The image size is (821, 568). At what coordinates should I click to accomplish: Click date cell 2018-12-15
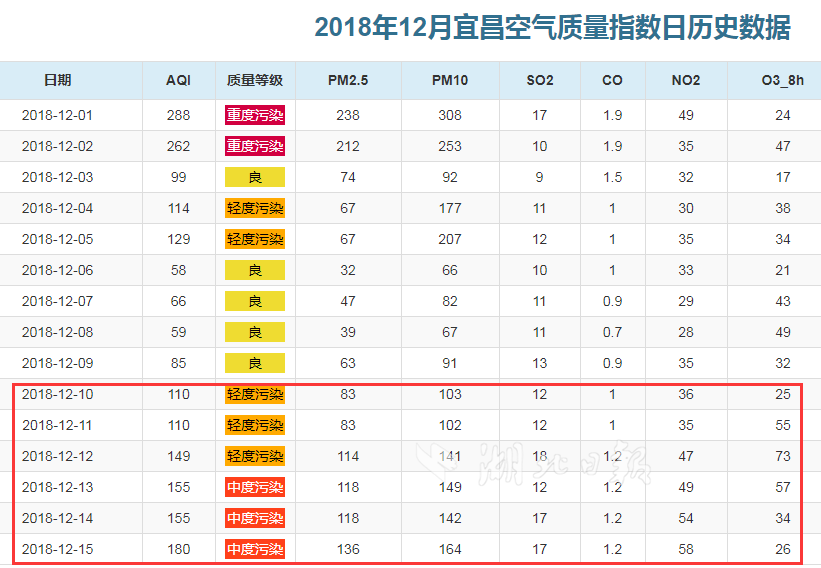click(x=58, y=549)
